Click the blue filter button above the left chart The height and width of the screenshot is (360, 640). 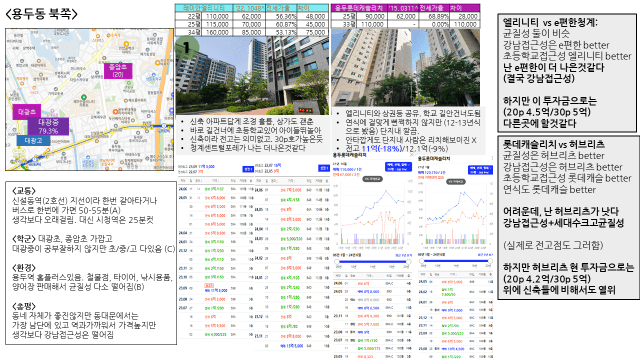(x=398, y=167)
